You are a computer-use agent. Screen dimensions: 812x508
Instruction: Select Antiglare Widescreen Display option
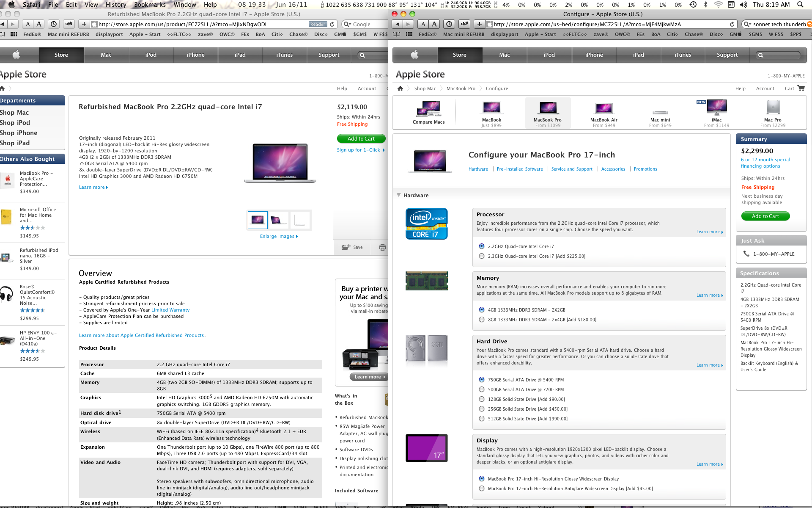point(482,489)
